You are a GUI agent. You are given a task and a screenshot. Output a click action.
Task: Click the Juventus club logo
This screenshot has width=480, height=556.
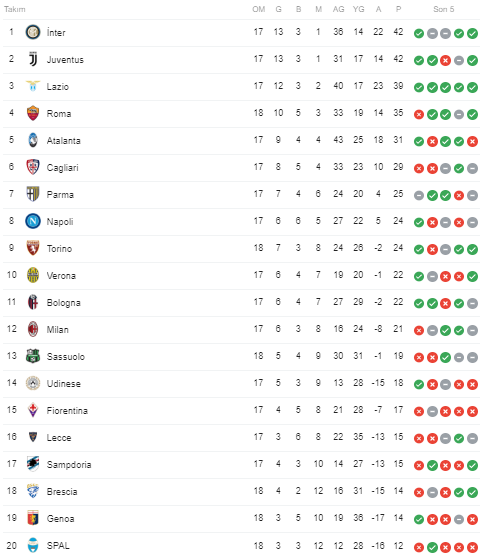click(33, 59)
